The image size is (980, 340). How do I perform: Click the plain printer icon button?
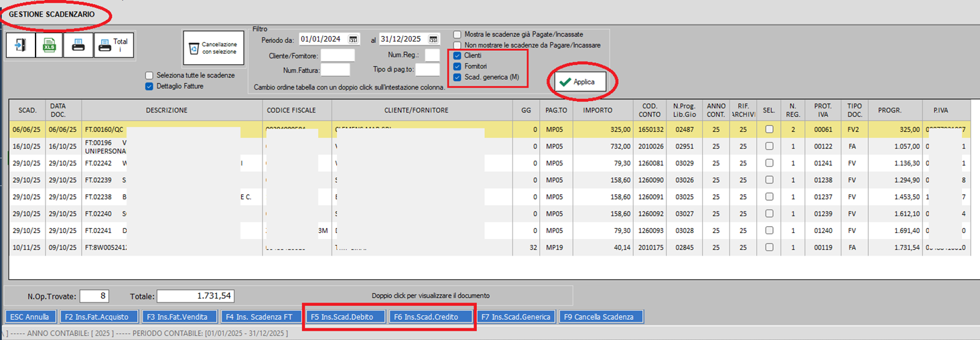[78, 45]
